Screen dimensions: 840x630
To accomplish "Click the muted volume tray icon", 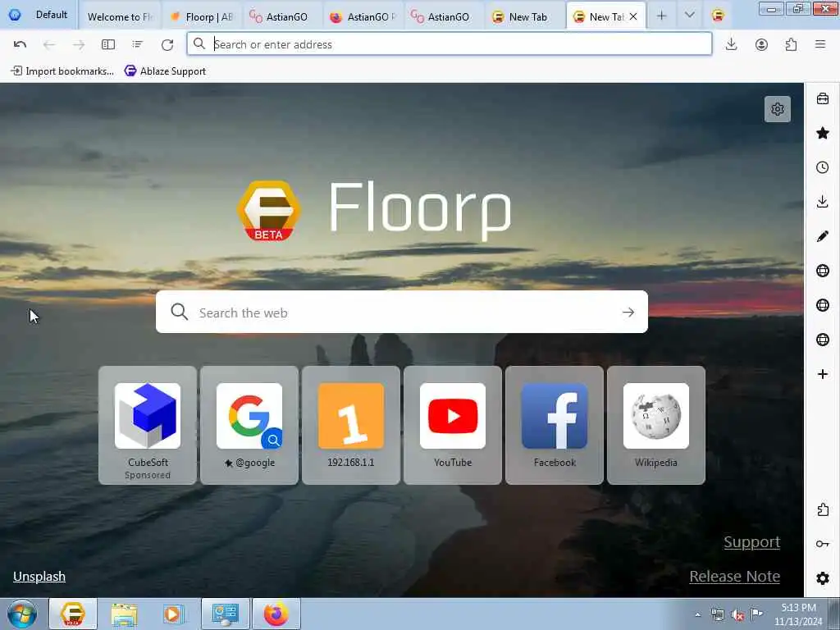I will tap(737, 615).
